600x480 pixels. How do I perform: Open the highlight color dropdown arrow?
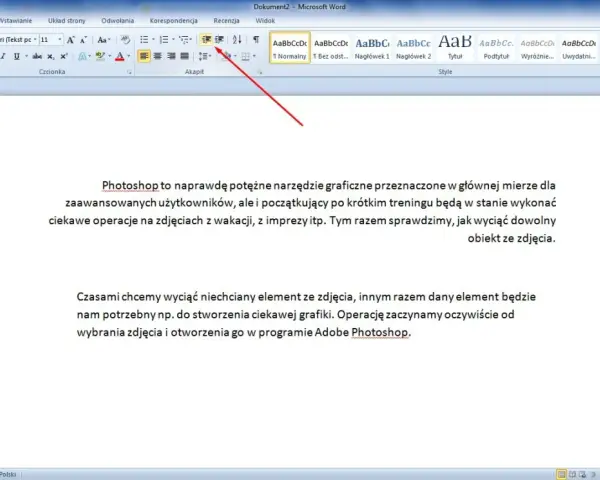(x=110, y=57)
